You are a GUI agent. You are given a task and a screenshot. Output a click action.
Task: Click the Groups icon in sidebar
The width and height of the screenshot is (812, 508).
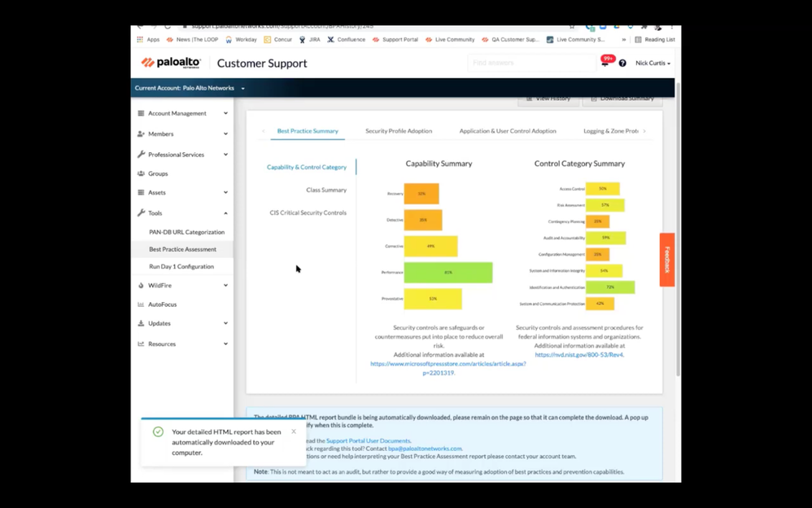141,173
